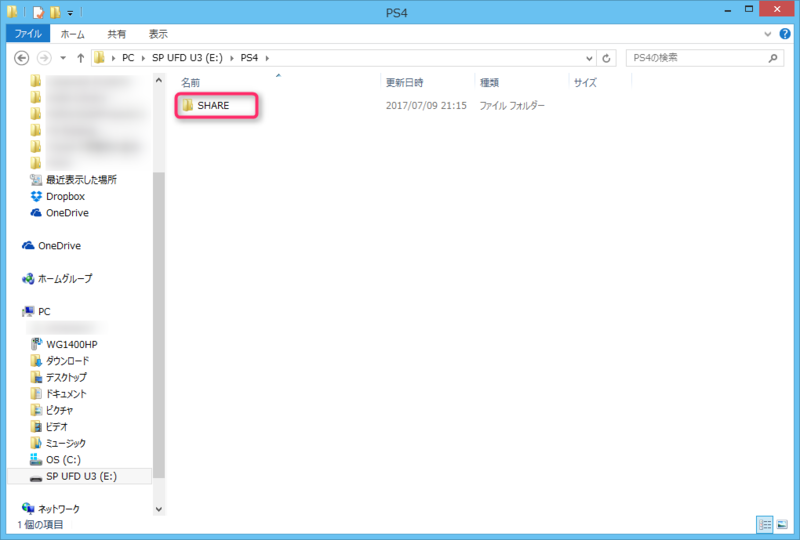Click the ダウンロード folder icon
The width and height of the screenshot is (800, 540).
tap(36, 361)
